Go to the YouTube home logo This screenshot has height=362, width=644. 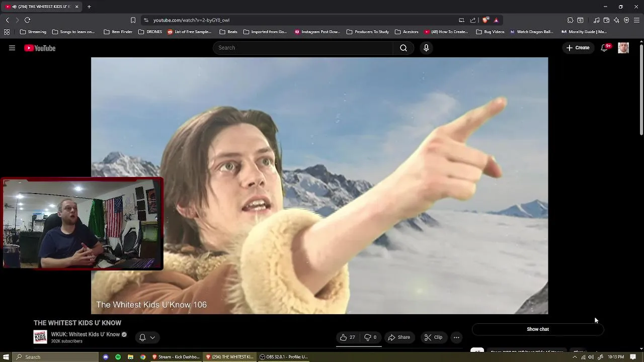click(40, 48)
